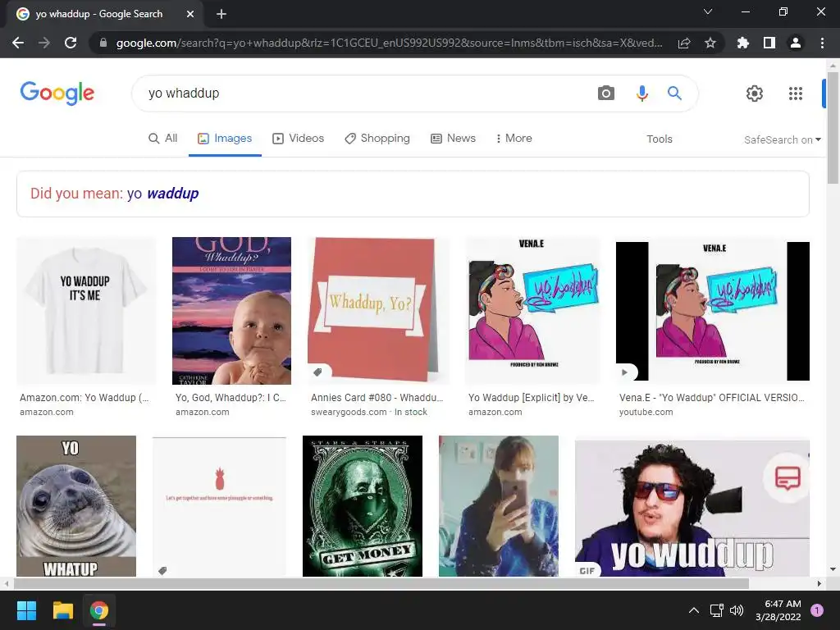
Task: Open the 'yo wuddup' GIF image
Action: click(692, 508)
